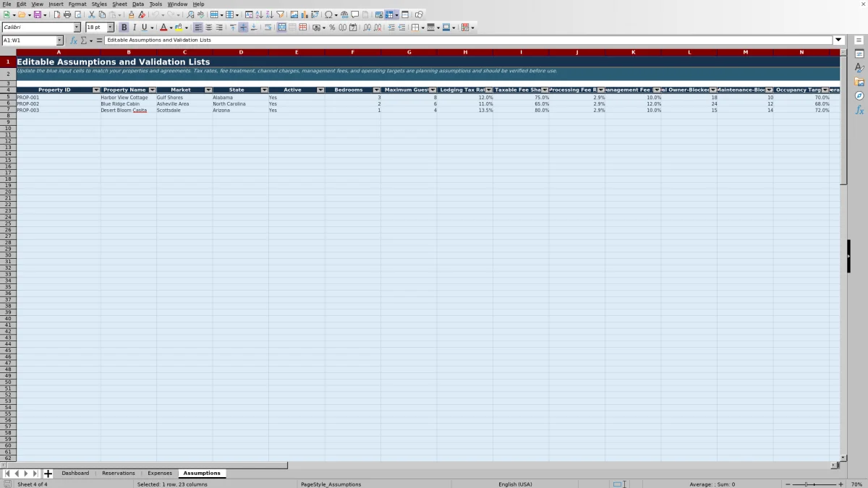Click the Cut scissors icon
This screenshot has width=868, height=488.
(92, 14)
